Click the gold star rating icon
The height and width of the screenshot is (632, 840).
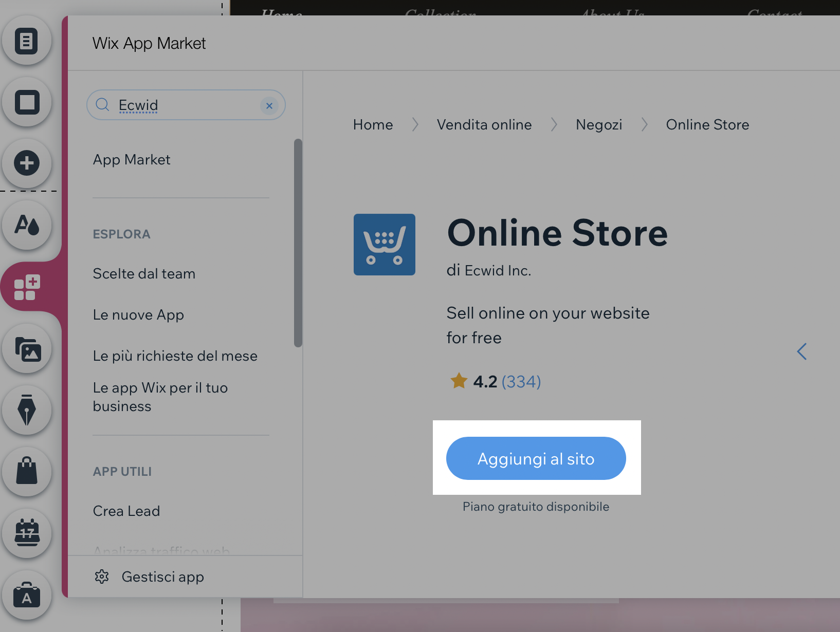click(x=459, y=381)
